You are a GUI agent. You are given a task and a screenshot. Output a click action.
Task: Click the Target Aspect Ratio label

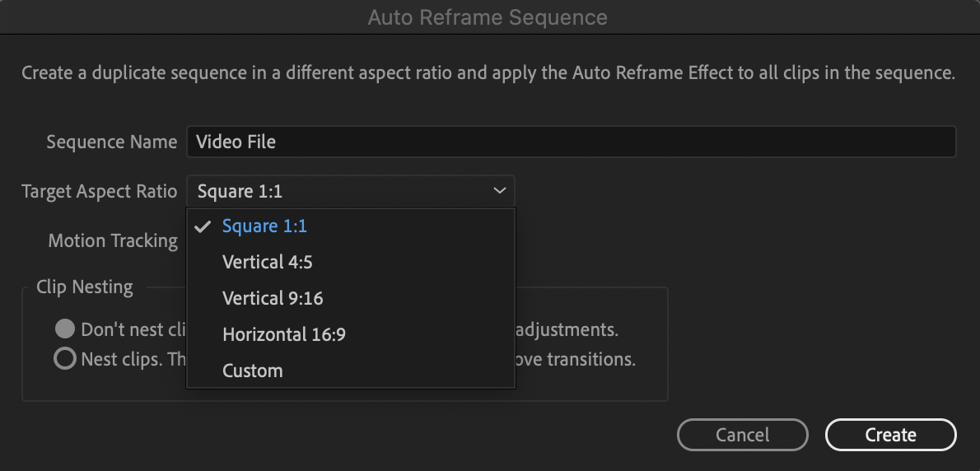tap(99, 191)
